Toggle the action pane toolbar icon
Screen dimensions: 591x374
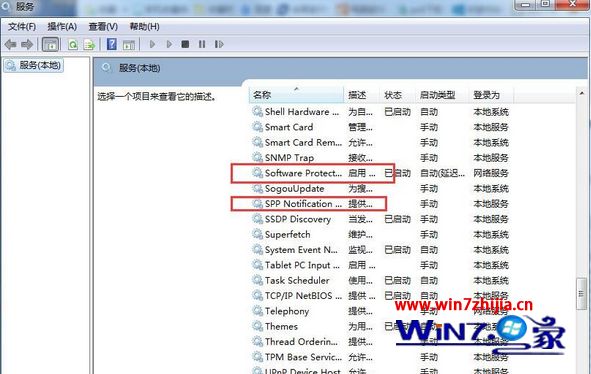pos(129,45)
